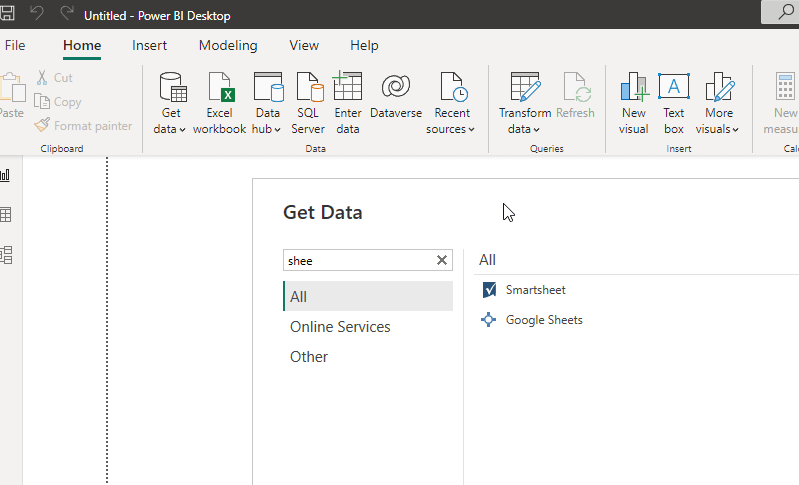The image size is (799, 485).
Task: Switch to the Modeling tab
Action: pos(228,45)
